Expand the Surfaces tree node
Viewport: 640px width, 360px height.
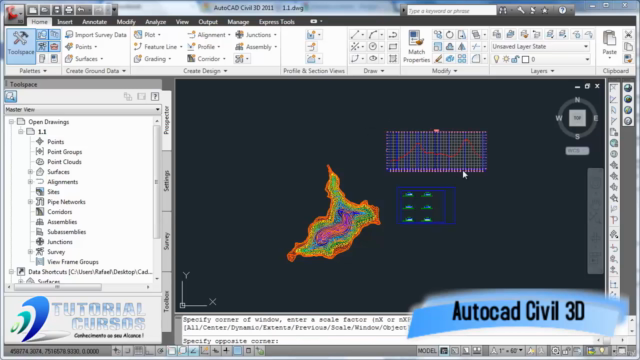(30, 172)
